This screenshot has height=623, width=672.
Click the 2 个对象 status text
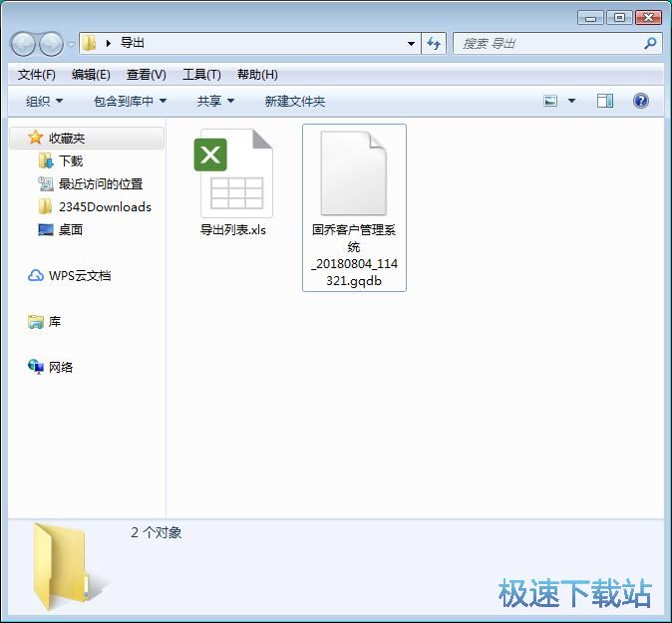point(156,532)
